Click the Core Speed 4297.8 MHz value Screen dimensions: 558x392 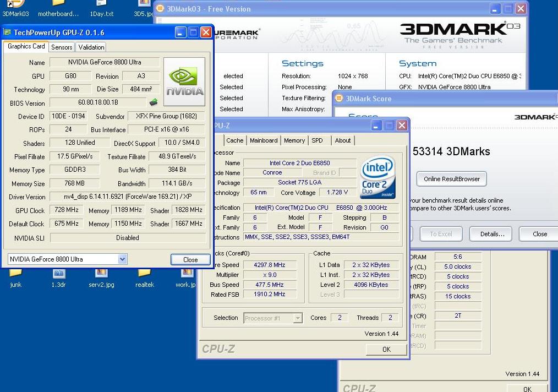coord(270,265)
